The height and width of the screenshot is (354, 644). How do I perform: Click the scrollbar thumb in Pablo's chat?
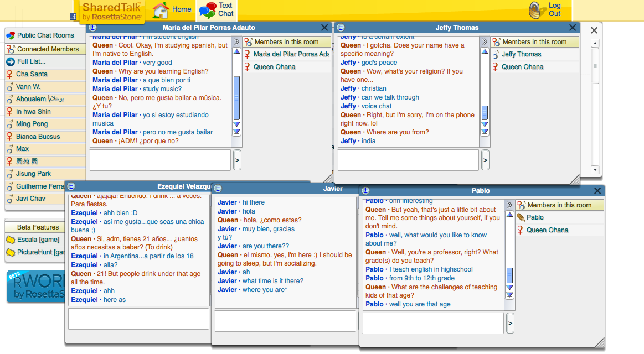(509, 275)
